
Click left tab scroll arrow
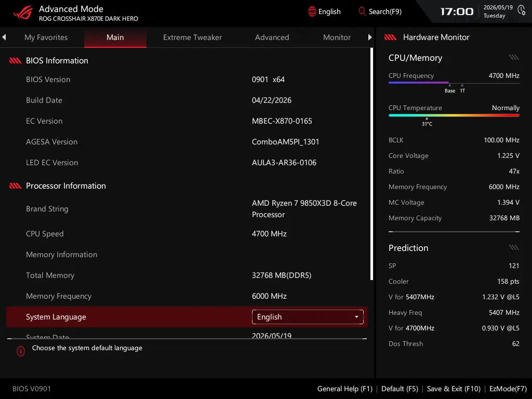point(4,37)
